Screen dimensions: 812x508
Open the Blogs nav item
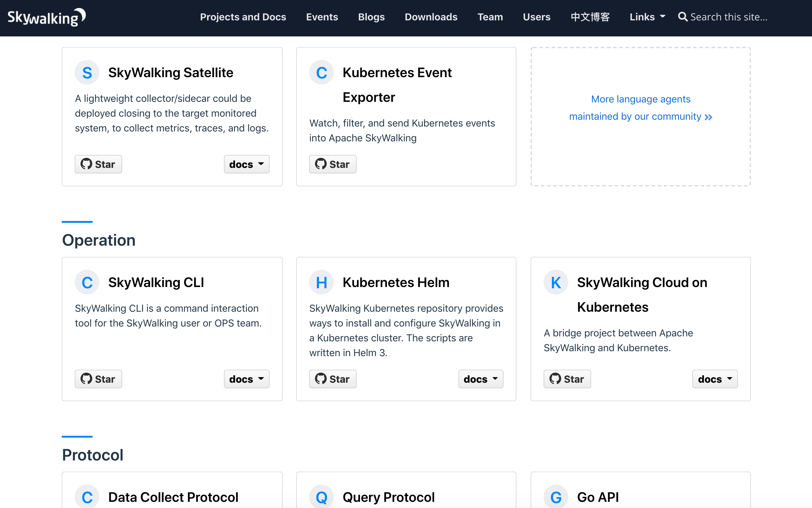(371, 17)
